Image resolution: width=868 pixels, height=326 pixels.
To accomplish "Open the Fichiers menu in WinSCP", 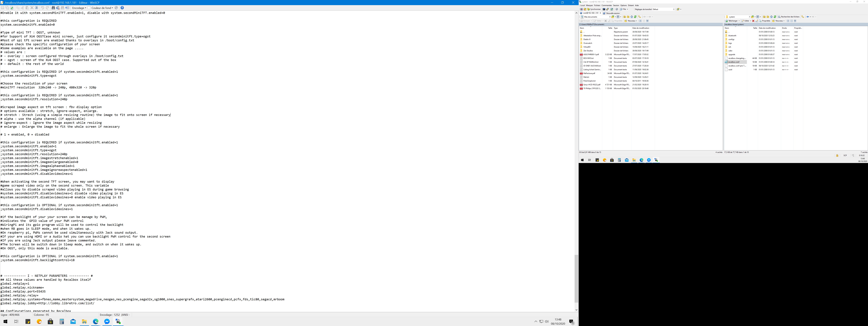I will tap(597, 5).
